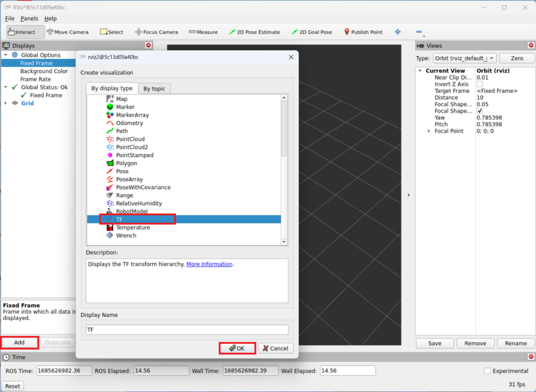Click the Save view button

pyautogui.click(x=435, y=343)
